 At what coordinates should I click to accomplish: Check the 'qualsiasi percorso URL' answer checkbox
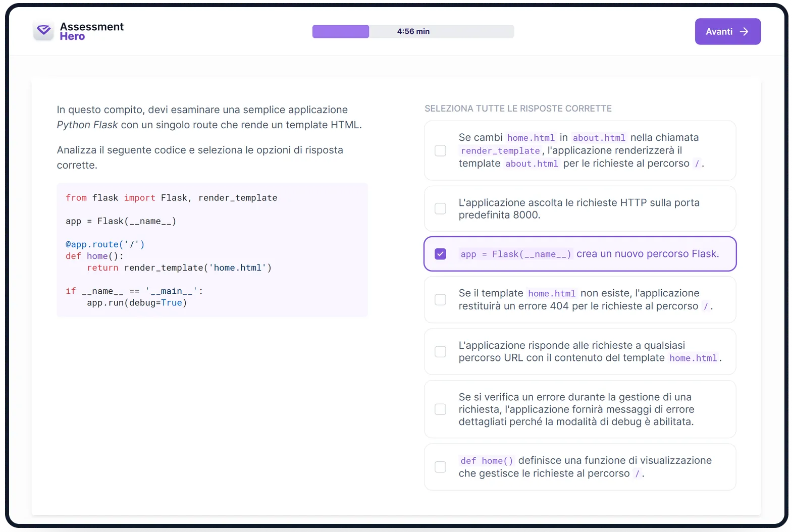(440, 352)
